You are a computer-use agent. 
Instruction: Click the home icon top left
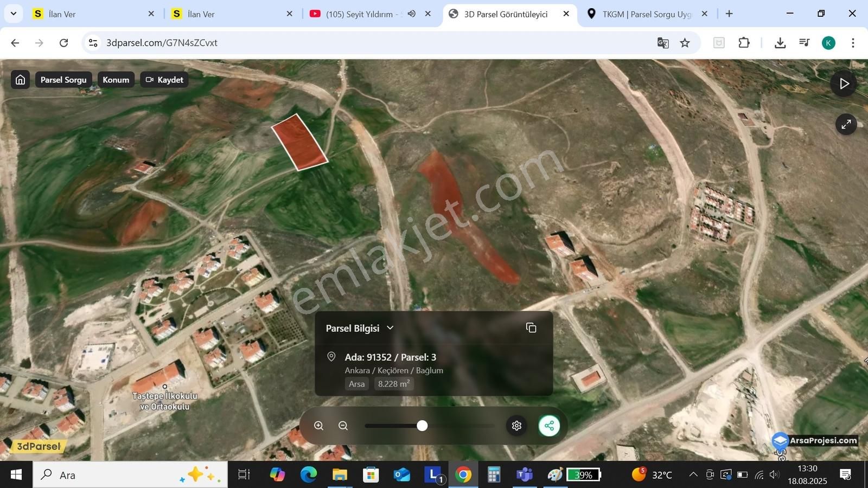[20, 79]
